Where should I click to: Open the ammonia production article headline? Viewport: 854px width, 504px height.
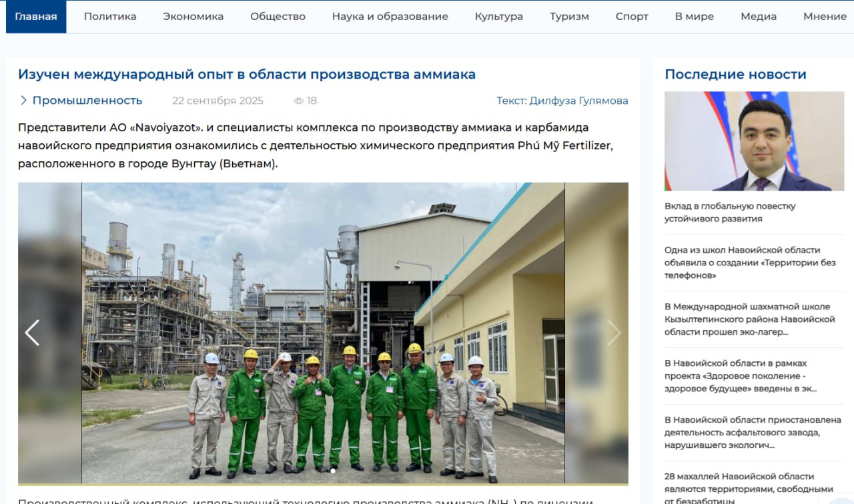[247, 75]
